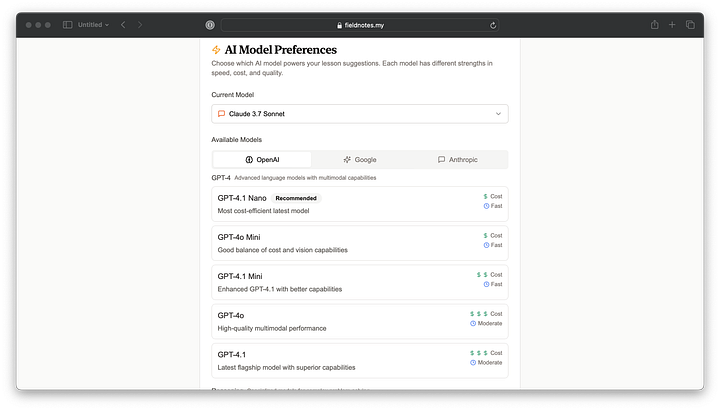This screenshot has height=410, width=720.
Task: Click 'Latest flagship model with superior capabilities' description
Action: tap(286, 367)
